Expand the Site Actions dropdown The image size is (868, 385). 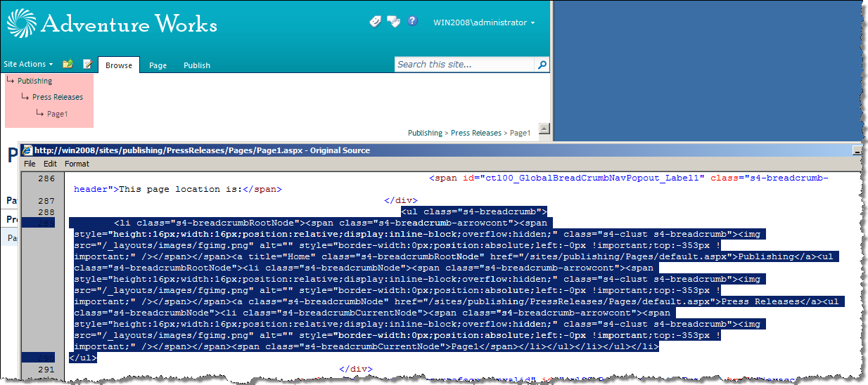[28, 64]
